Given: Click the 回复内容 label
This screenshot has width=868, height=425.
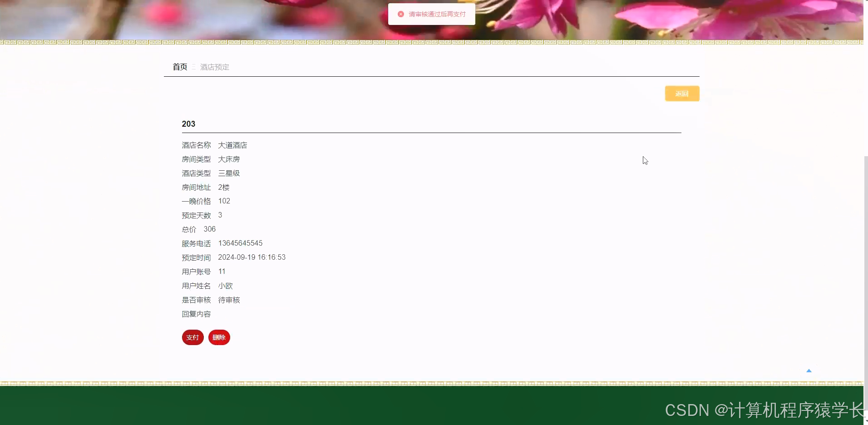Looking at the screenshot, I should tap(196, 314).
